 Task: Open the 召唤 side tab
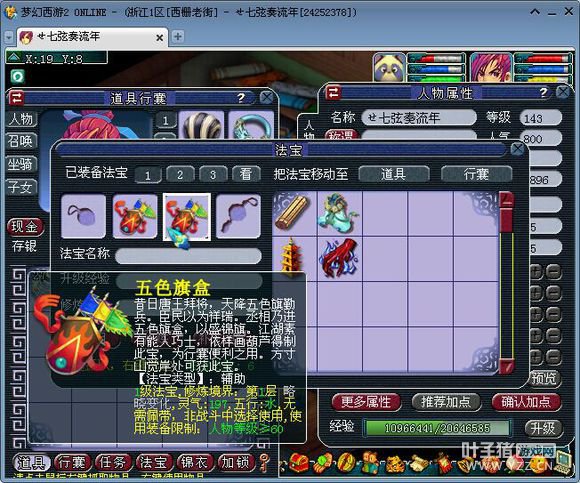point(21,141)
